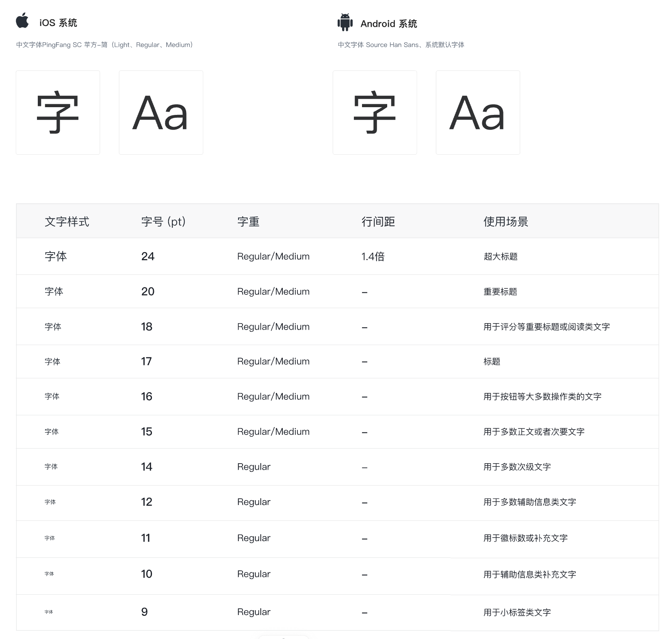Image resolution: width=672 pixels, height=639 pixels.
Task: Click 用于按钮等大多数操作类的文字 cell
Action: pyautogui.click(x=542, y=396)
